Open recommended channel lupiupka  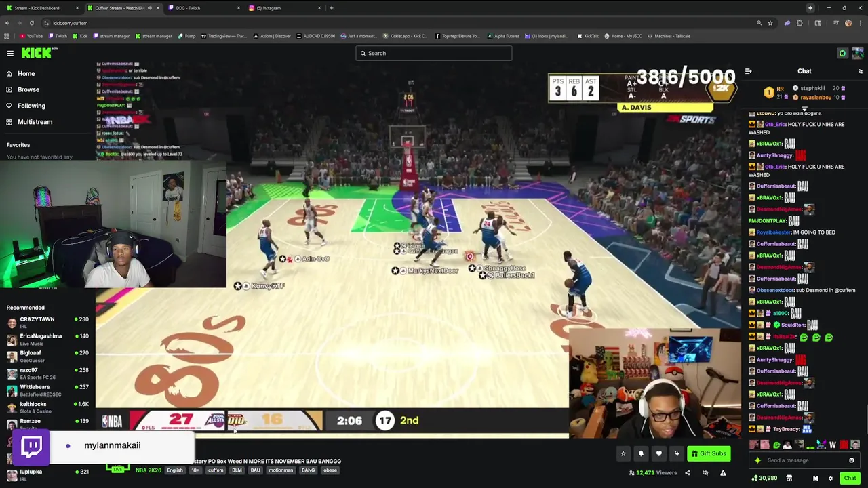[x=47, y=474]
